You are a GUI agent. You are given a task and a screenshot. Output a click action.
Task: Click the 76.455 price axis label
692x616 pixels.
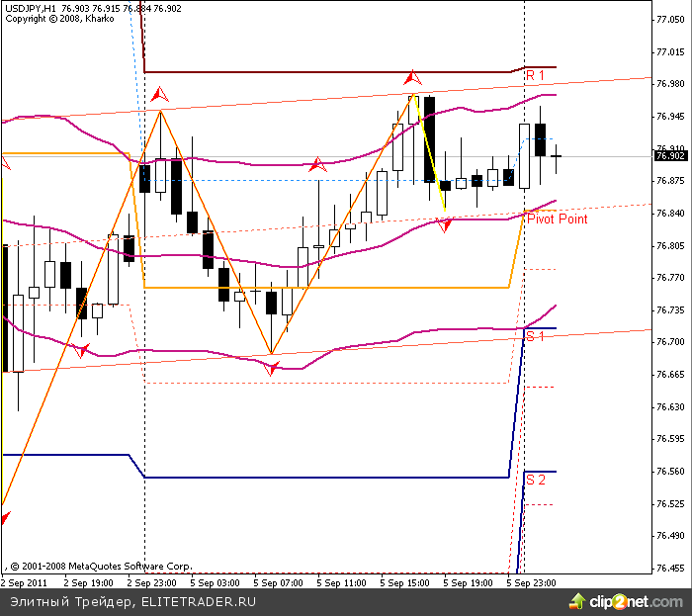click(671, 569)
